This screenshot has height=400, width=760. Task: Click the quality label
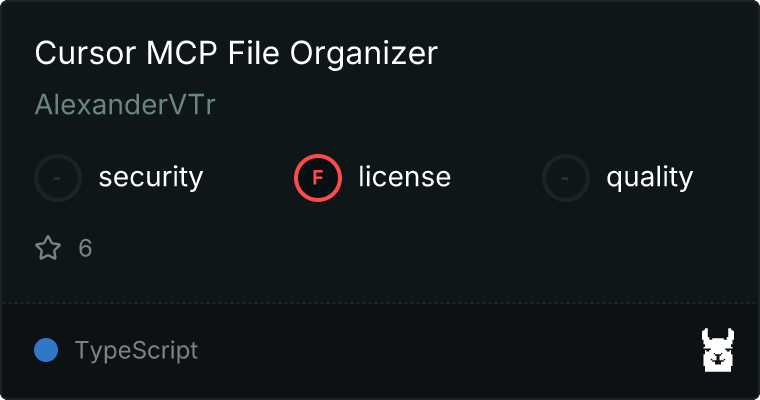[x=649, y=177]
